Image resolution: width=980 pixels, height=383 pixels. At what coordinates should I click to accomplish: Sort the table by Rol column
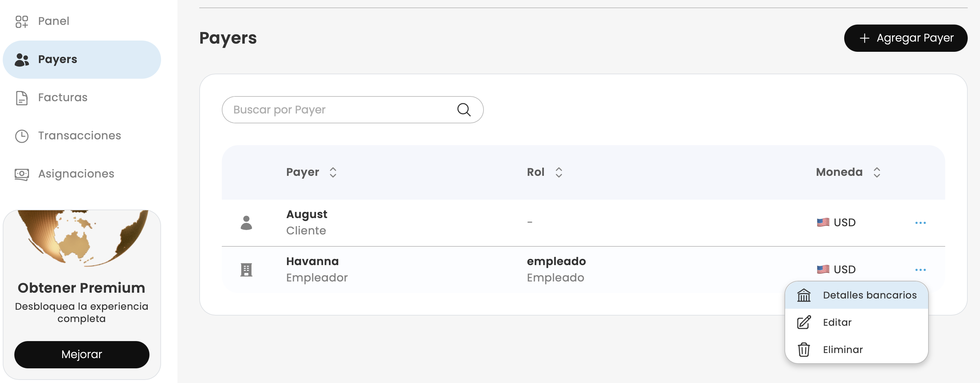pyautogui.click(x=559, y=172)
